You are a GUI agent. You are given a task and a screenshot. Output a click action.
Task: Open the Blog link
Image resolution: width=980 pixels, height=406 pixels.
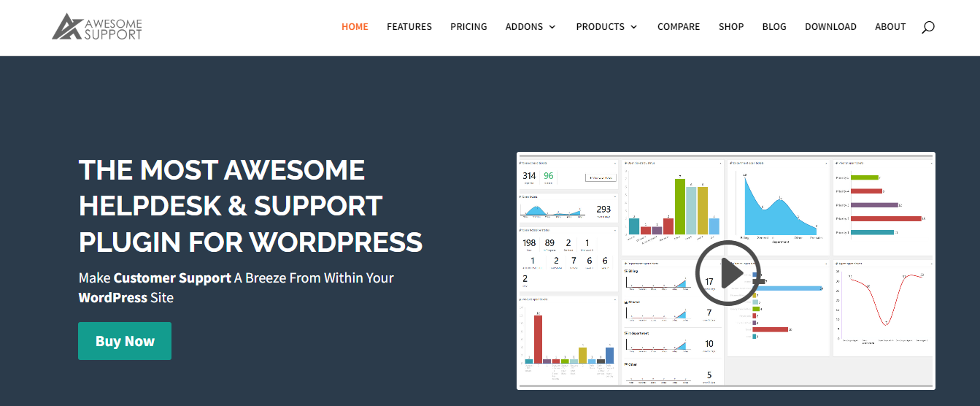(x=774, y=27)
